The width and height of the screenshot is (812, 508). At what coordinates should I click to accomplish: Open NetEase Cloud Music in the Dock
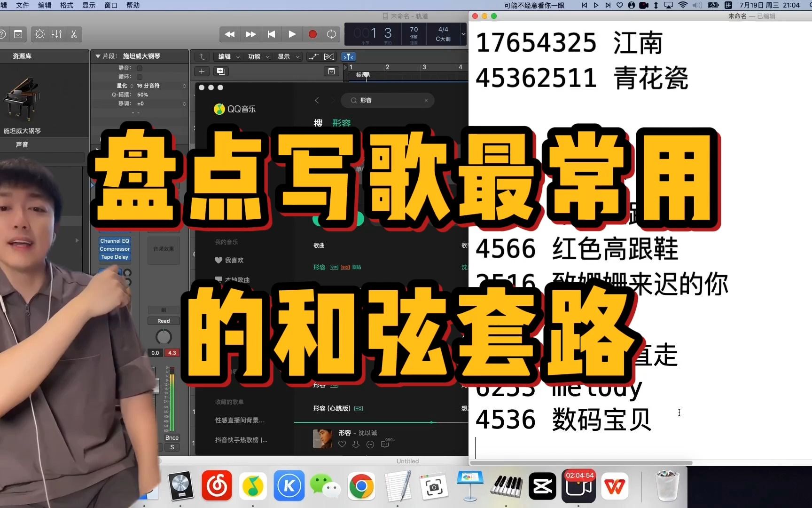pyautogui.click(x=217, y=485)
